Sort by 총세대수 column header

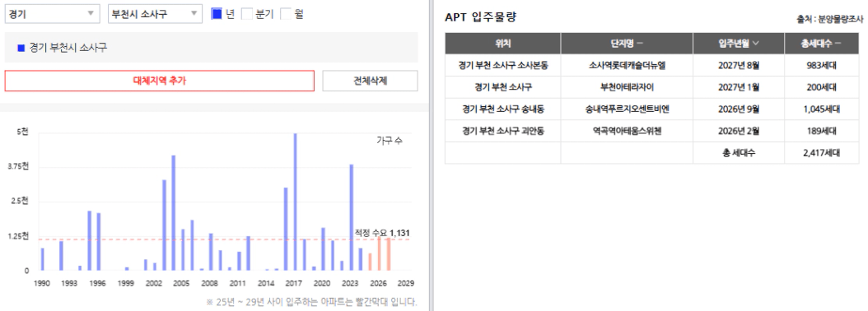pos(822,43)
